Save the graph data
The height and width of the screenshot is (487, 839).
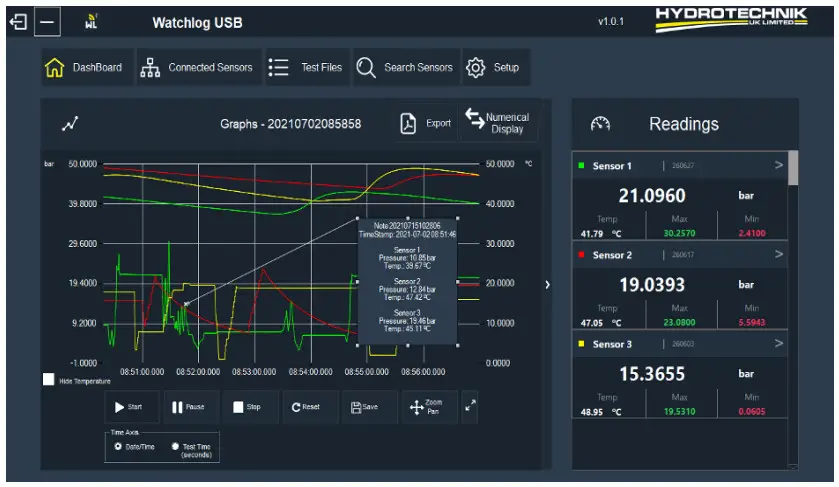(369, 407)
